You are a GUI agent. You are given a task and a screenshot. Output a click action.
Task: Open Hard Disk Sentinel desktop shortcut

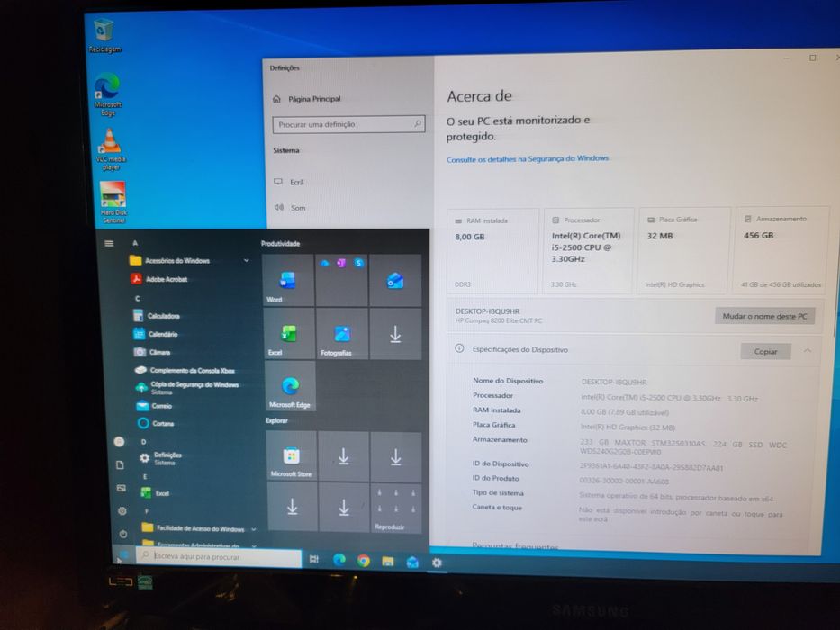pyautogui.click(x=113, y=202)
